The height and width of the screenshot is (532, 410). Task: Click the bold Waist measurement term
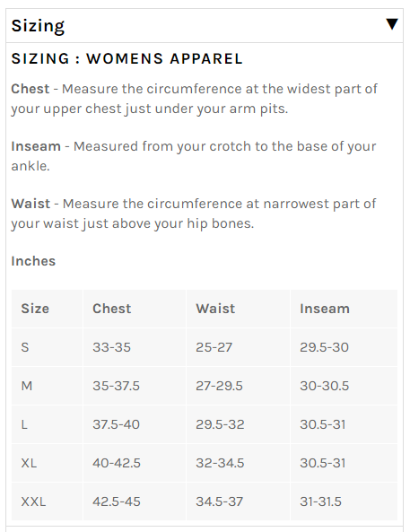[31, 204]
